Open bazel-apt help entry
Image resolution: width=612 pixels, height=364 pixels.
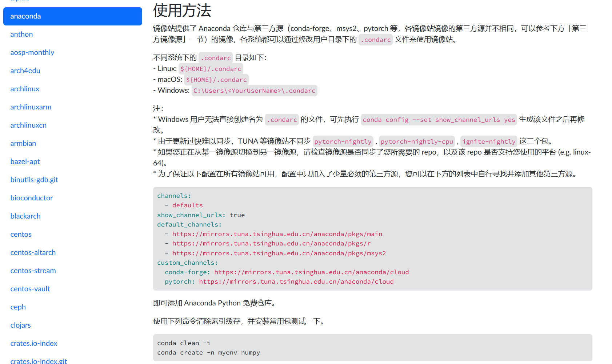(x=25, y=162)
